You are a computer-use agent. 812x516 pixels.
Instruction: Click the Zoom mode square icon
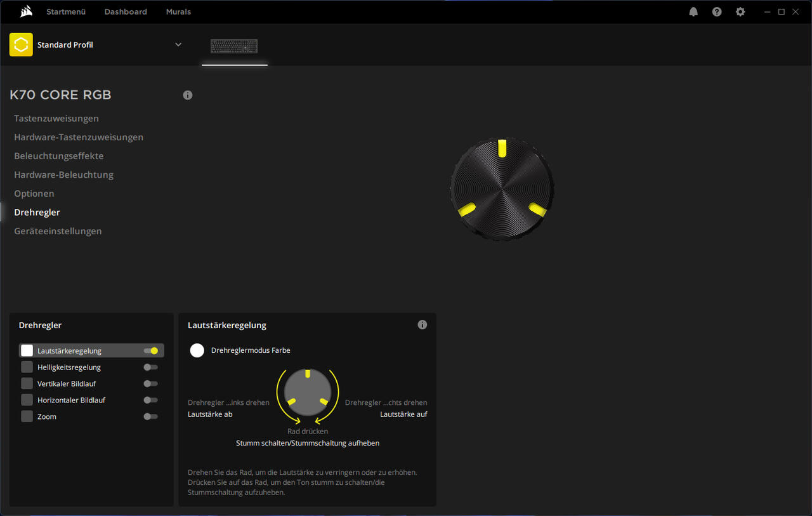tap(27, 416)
